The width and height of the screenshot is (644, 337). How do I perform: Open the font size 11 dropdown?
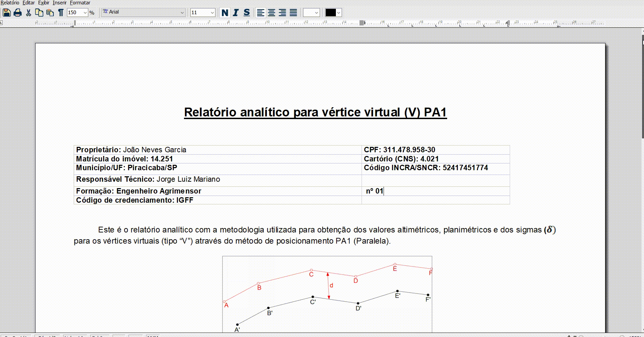pyautogui.click(x=212, y=12)
